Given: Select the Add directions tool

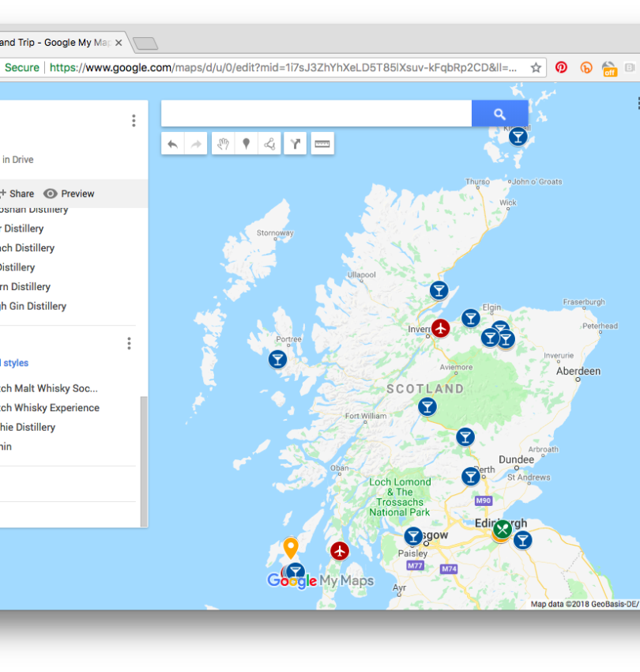Looking at the screenshot, I should [296, 144].
